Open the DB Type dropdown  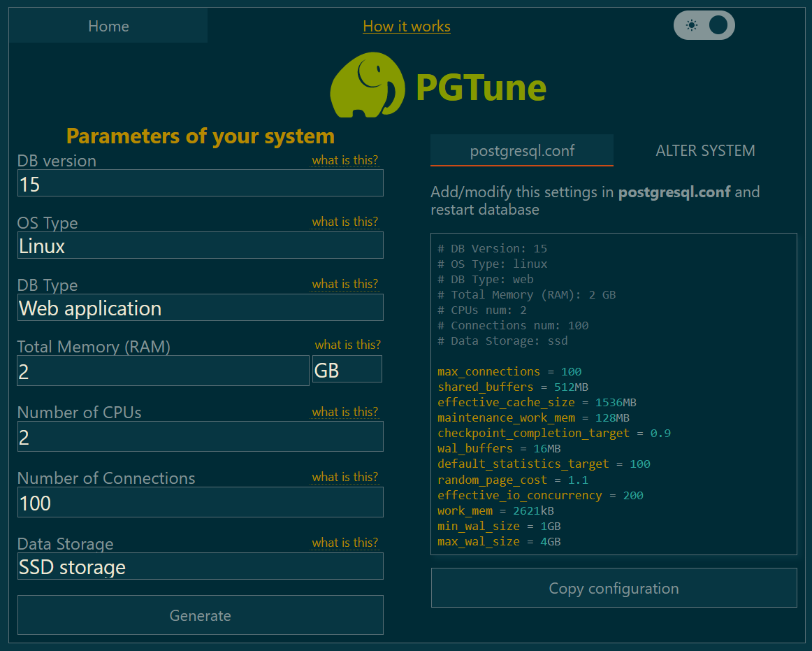[200, 308]
